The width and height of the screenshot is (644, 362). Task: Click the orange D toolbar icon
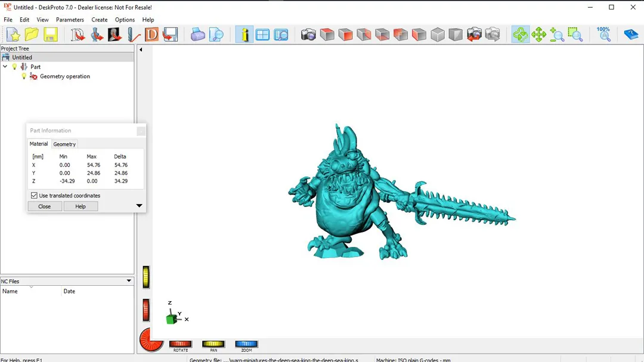coord(151,35)
